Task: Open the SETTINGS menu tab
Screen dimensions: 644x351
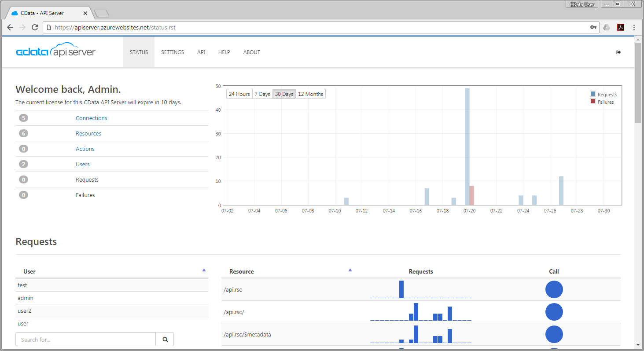Action: point(173,52)
